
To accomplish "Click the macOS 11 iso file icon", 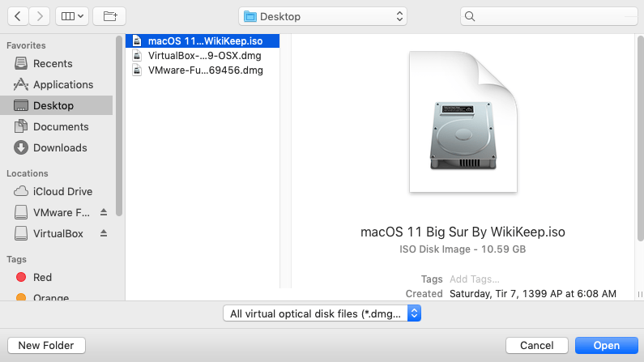I will pos(137,41).
